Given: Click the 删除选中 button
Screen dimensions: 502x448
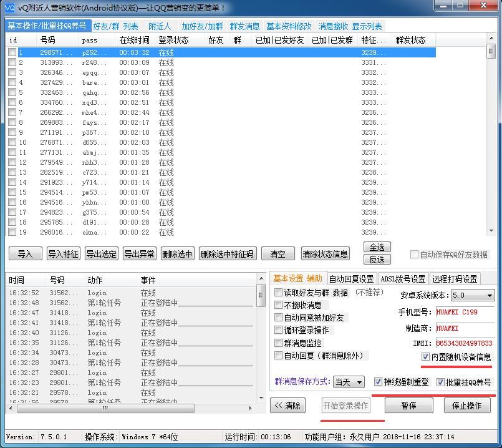Looking at the screenshot, I should [x=177, y=253].
